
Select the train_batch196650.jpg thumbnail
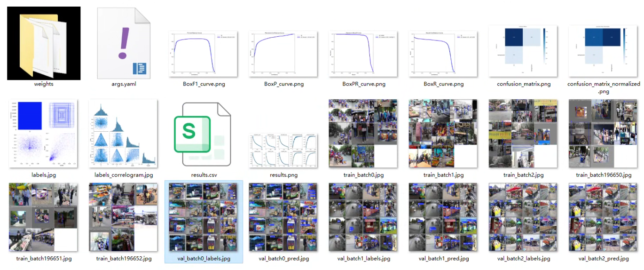click(603, 134)
